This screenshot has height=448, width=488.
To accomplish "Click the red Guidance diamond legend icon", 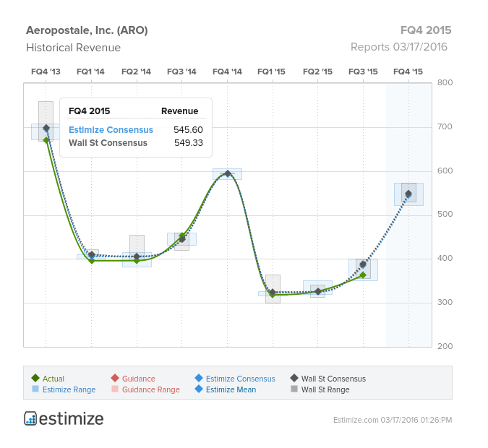I will [115, 378].
